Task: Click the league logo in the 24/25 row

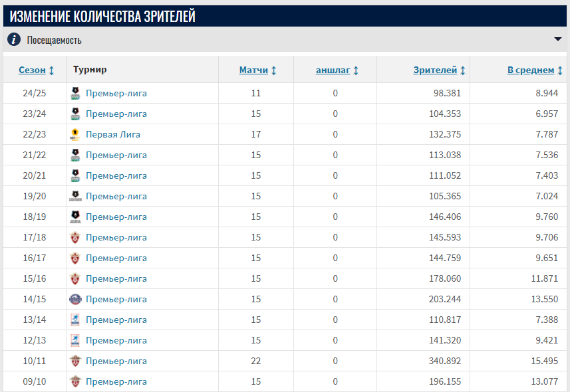Action: (75, 93)
